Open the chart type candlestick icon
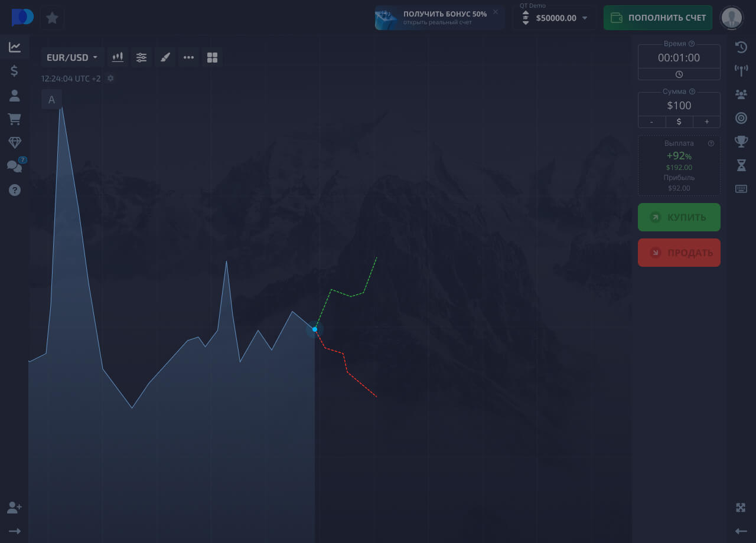Screen dimensions: 756x543 118,57
